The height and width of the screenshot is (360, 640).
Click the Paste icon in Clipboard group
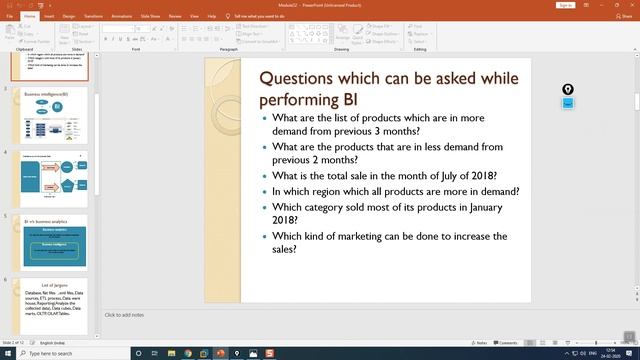point(10,32)
